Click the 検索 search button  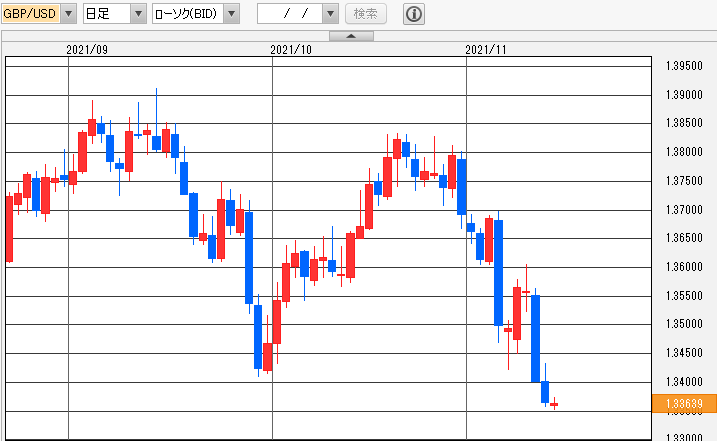click(365, 14)
